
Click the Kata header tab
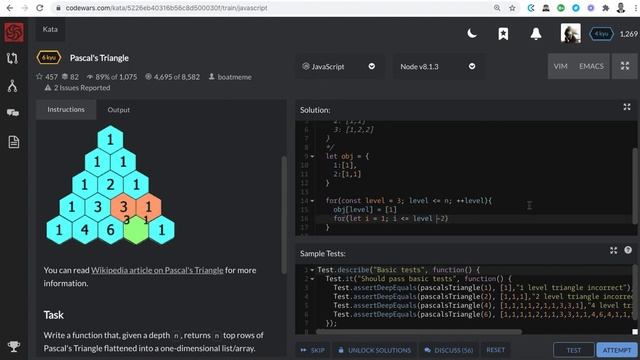coord(50,29)
